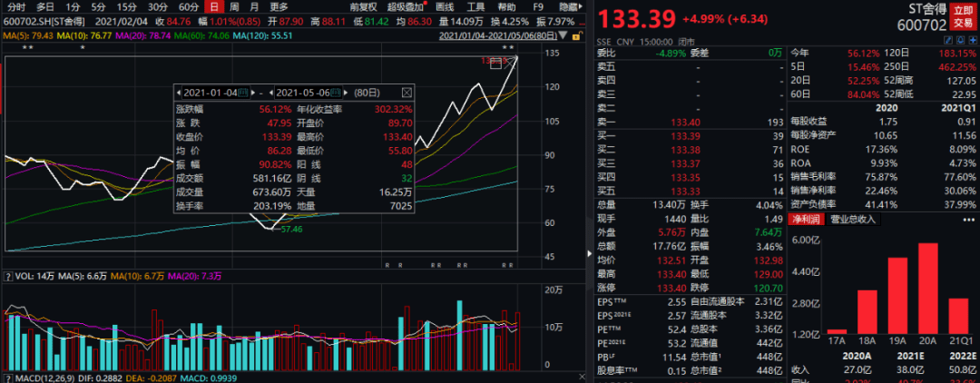Click the 250日 return value 462.25%
Screen dimensions: 980x383
[x=959, y=67]
